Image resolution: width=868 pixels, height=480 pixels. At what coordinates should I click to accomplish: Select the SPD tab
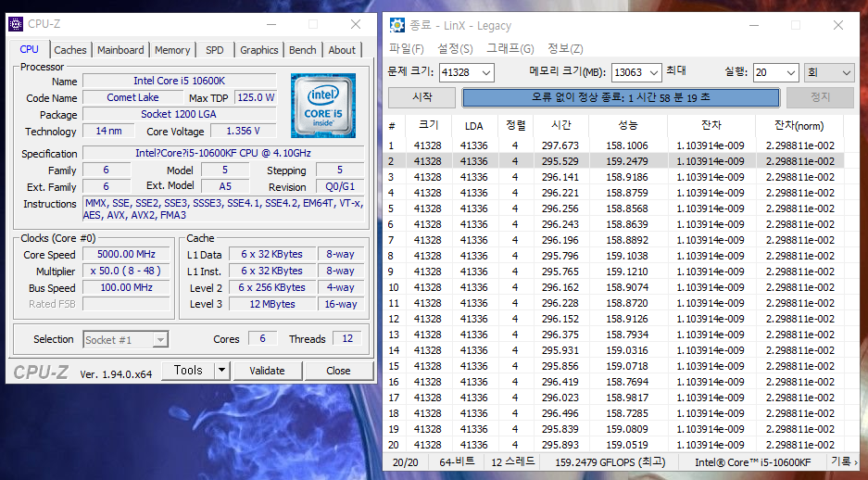point(215,50)
